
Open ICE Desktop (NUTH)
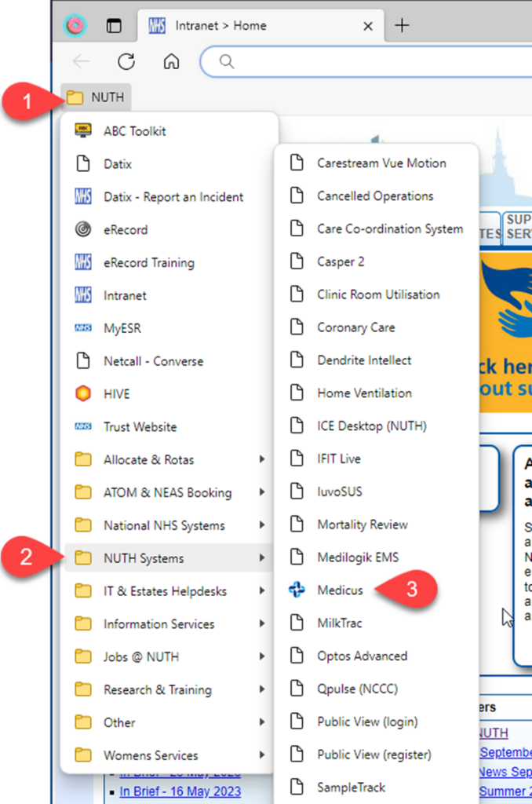click(x=376, y=426)
